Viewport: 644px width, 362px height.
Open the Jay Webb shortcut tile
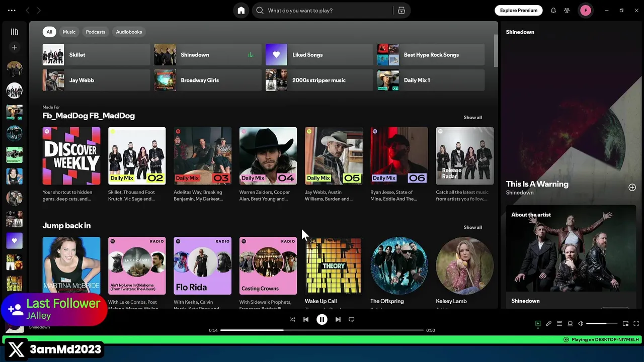pos(96,80)
